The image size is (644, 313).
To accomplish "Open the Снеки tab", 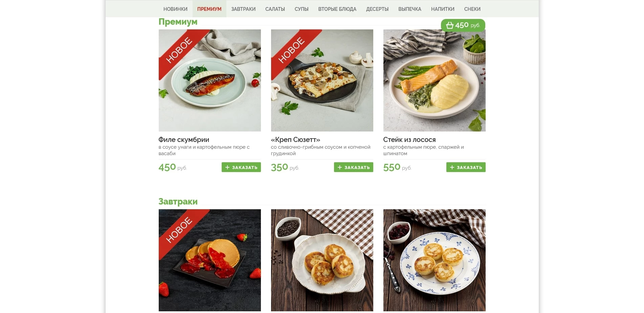I will [x=472, y=9].
